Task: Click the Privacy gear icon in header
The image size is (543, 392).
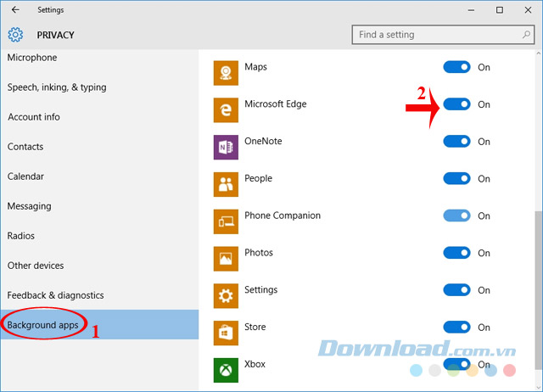Action: (x=15, y=35)
